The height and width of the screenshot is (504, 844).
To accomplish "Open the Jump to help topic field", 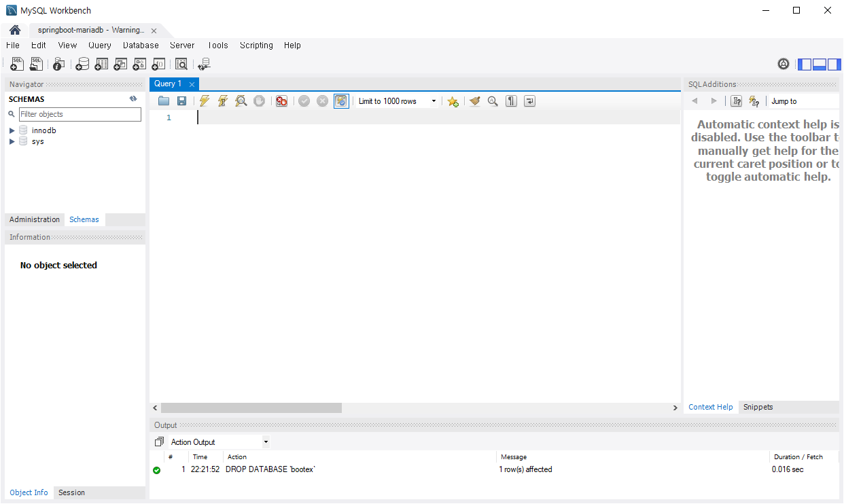I will coord(805,101).
